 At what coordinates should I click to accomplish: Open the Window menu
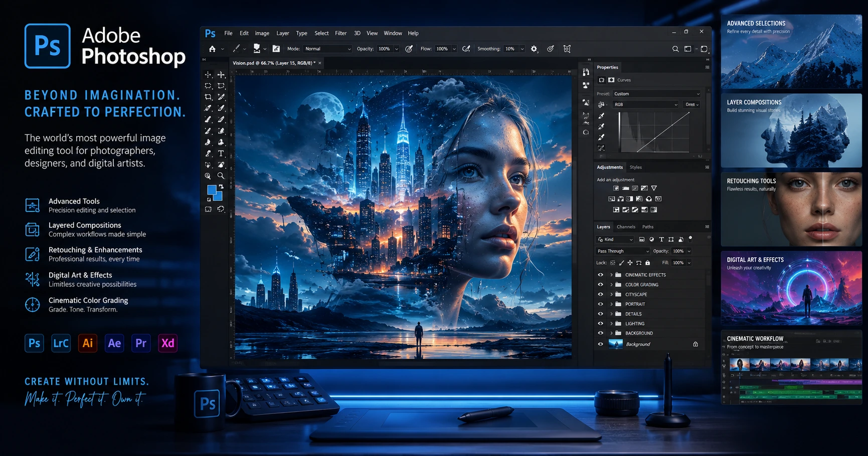coord(393,33)
